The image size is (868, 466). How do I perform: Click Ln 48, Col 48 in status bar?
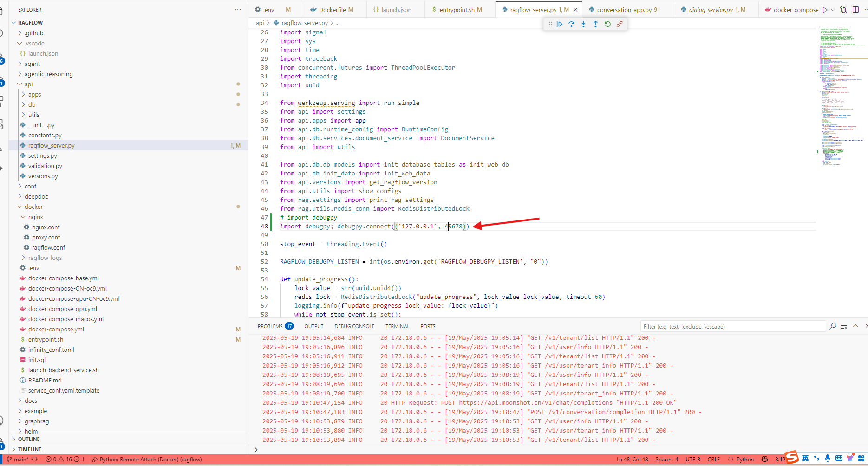632,459
